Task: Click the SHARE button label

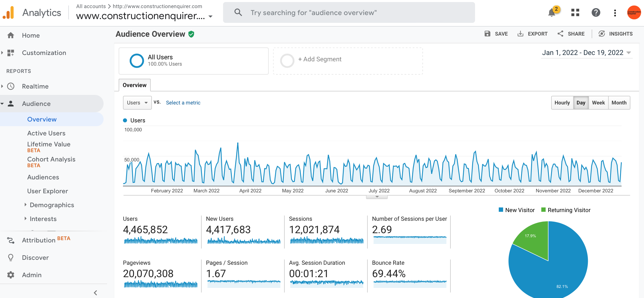Action: point(576,34)
